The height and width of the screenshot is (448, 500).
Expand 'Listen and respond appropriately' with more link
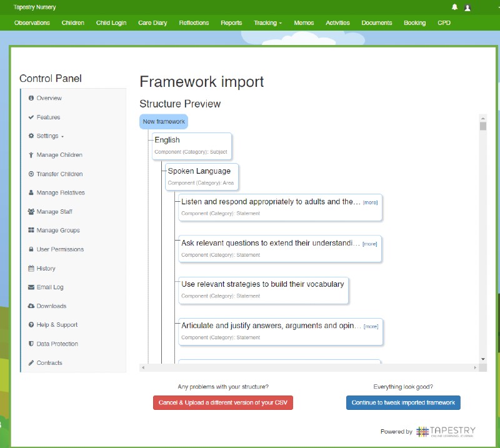(x=371, y=202)
